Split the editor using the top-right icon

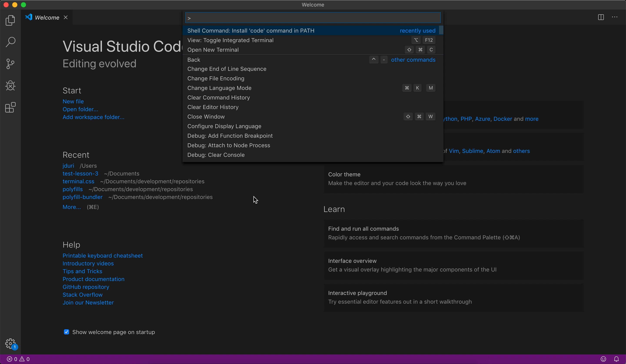(601, 17)
